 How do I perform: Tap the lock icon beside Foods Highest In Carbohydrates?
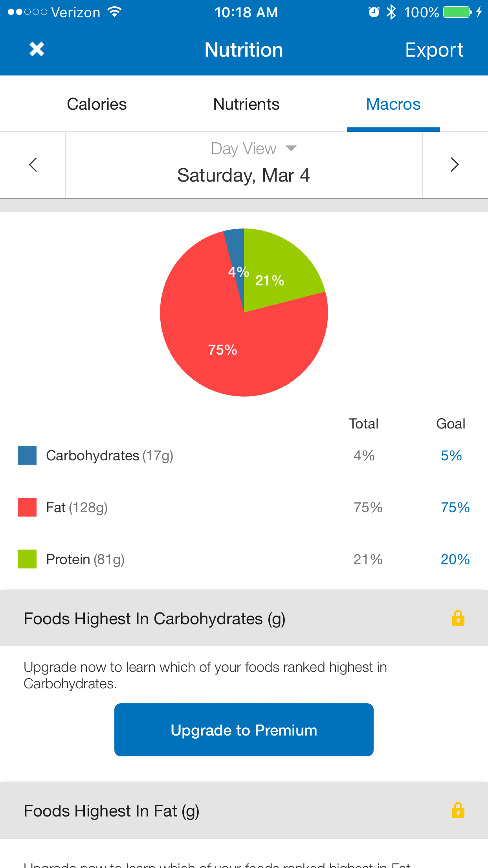(458, 618)
